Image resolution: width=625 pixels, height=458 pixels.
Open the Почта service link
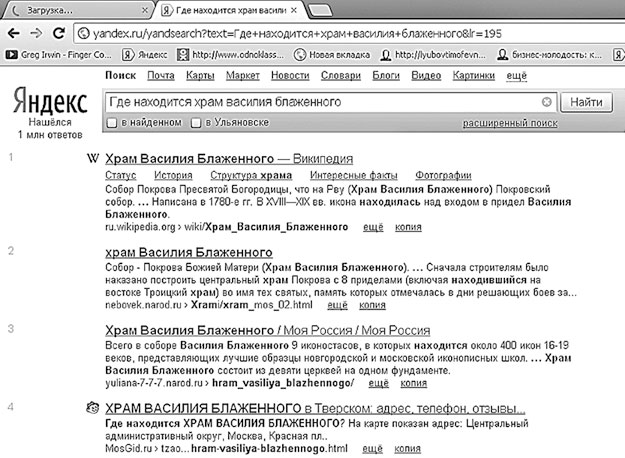pos(161,76)
